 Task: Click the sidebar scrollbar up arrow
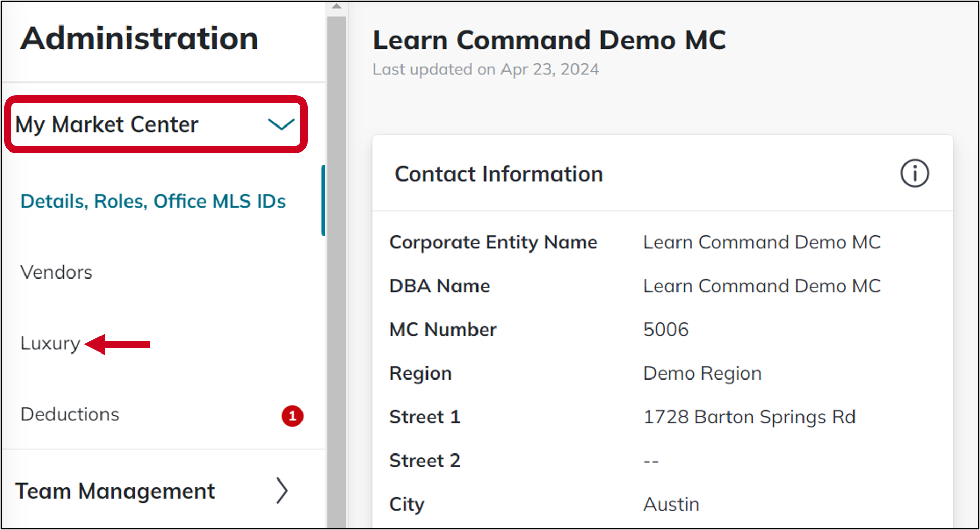[336, 7]
